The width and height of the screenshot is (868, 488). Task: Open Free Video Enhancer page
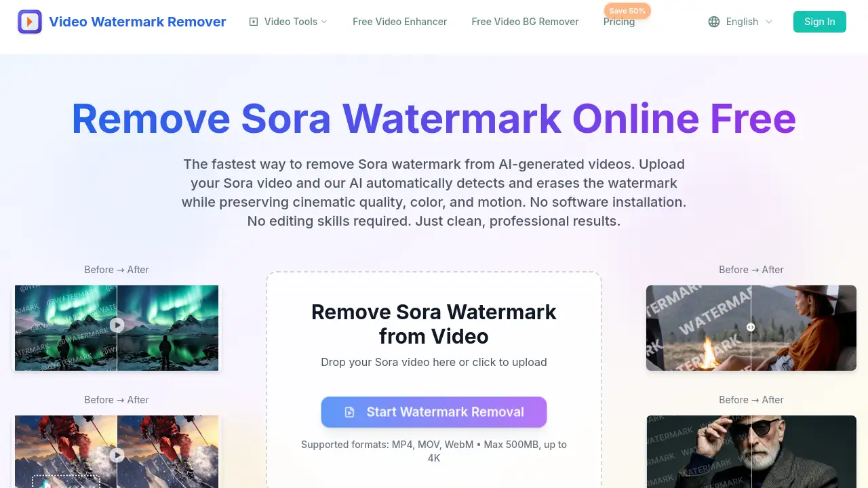pos(399,22)
